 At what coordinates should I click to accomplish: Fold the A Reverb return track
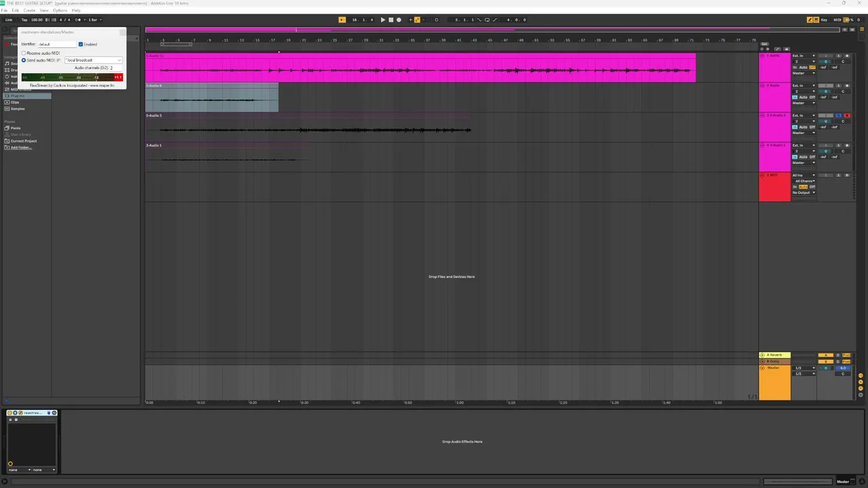[762, 355]
